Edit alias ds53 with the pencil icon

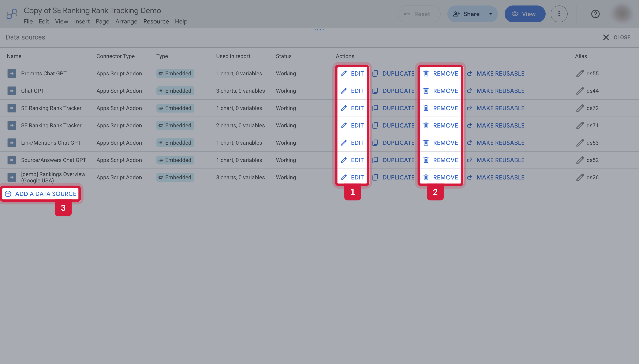pos(580,143)
